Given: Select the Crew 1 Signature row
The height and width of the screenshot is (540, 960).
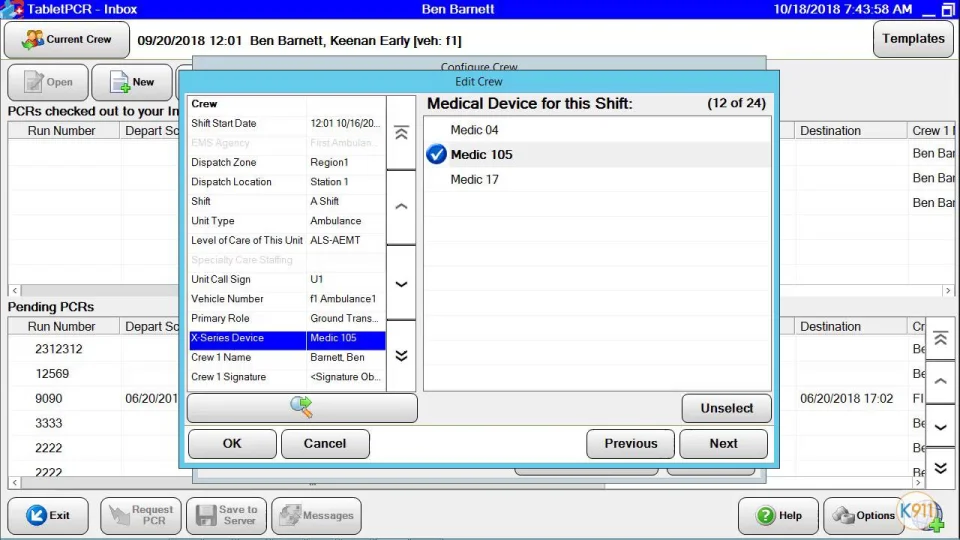Looking at the screenshot, I should [287, 377].
